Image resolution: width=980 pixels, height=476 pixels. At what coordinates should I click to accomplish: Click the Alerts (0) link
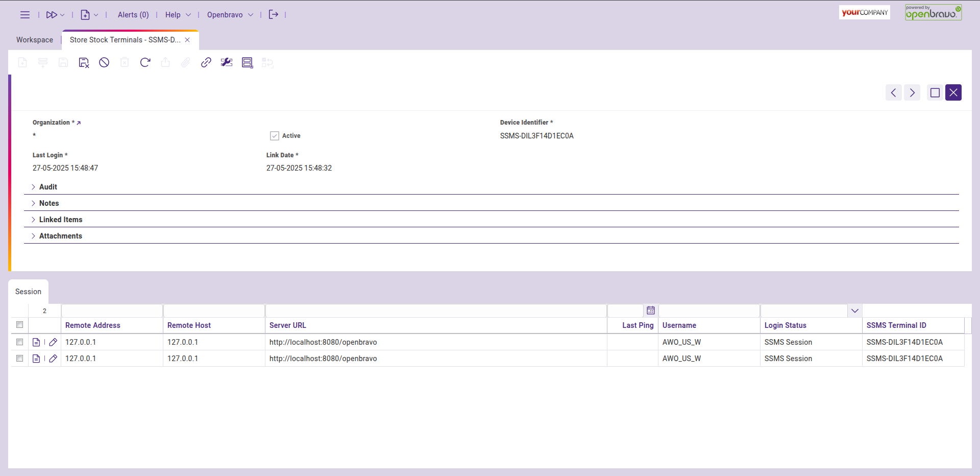tap(133, 15)
